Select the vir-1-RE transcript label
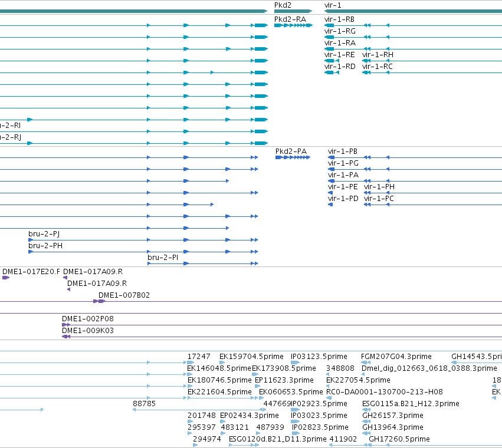 coord(339,55)
